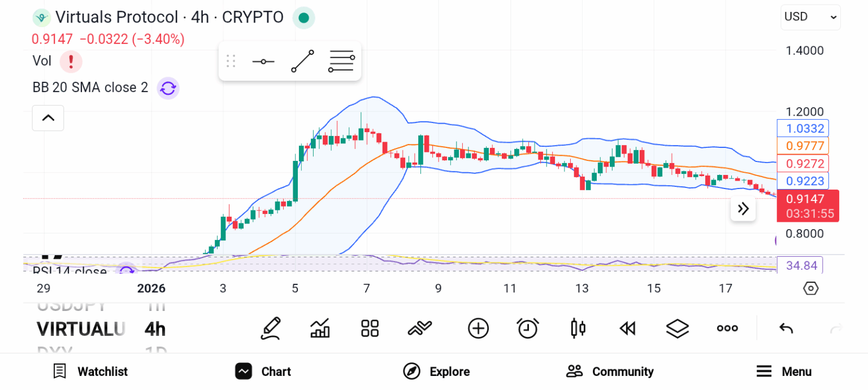868x390 pixels.
Task: Collapse the panel with the chevron-up button
Action: point(48,118)
